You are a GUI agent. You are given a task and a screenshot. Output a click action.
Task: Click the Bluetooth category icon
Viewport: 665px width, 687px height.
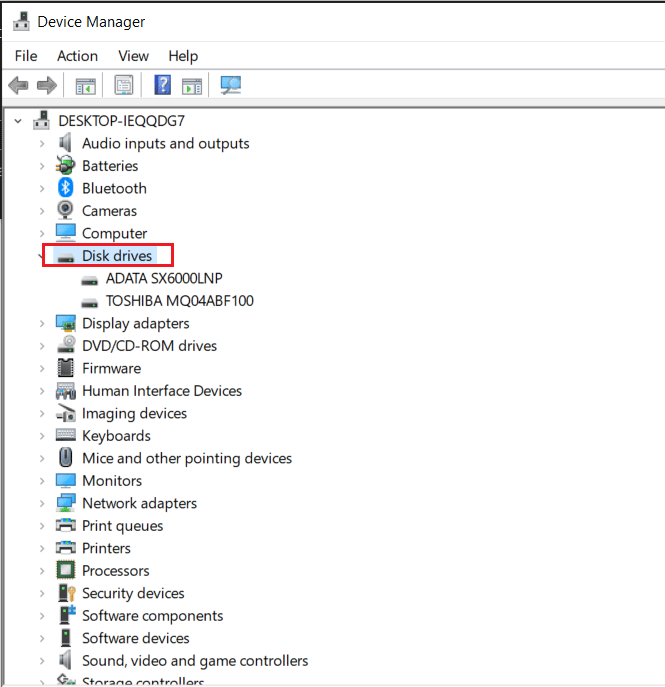(x=66, y=188)
